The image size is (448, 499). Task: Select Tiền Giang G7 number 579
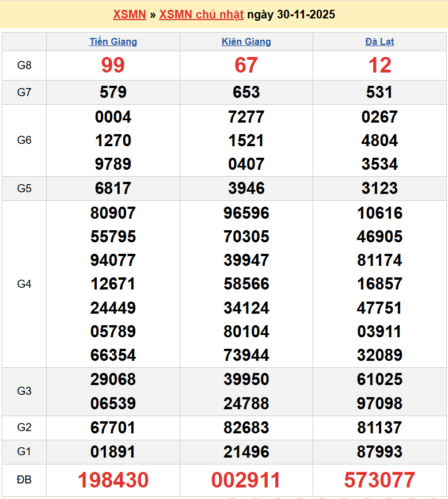pyautogui.click(x=113, y=92)
